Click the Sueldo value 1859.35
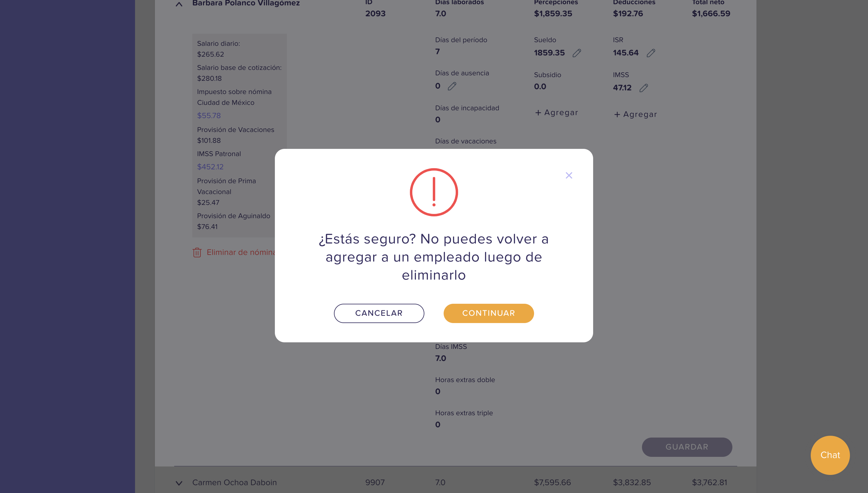This screenshot has width=868, height=493. coord(549,53)
